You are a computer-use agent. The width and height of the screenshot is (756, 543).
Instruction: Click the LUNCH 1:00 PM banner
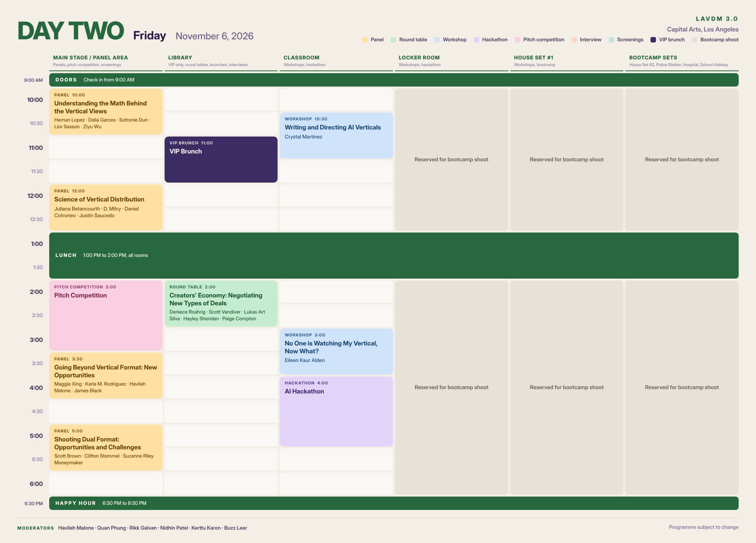click(x=394, y=255)
